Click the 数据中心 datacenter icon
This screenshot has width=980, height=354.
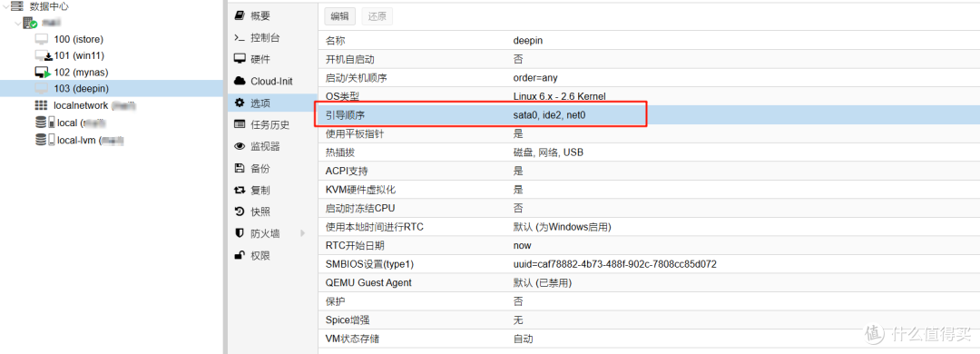[x=16, y=6]
